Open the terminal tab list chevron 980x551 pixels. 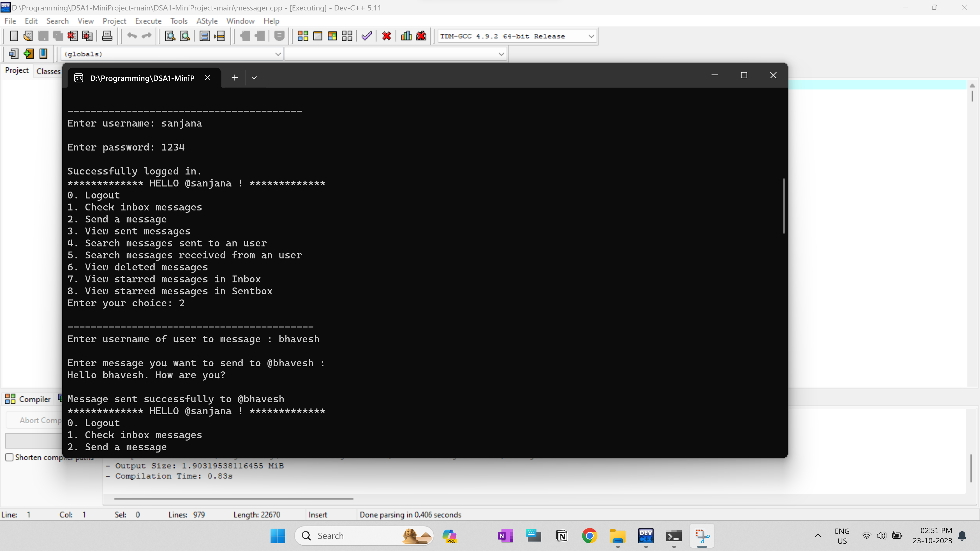(254, 78)
